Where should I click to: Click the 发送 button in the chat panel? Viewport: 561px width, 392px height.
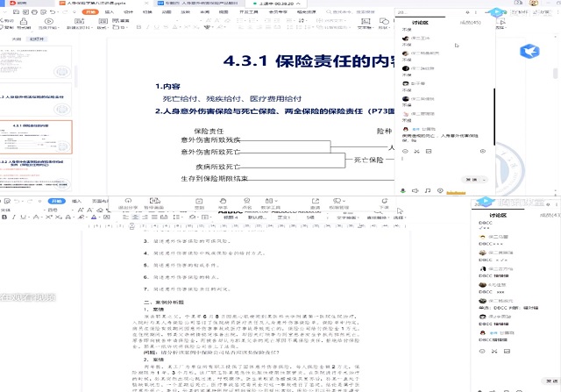pos(471,178)
